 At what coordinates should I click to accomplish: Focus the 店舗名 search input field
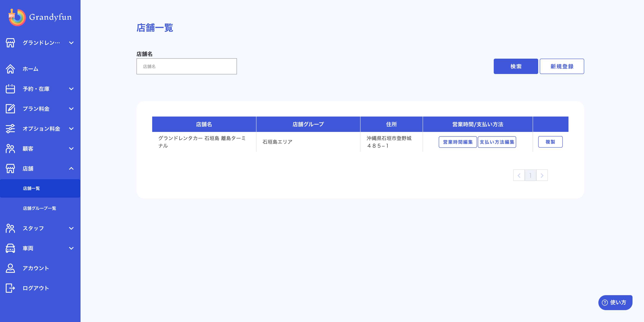tap(186, 66)
